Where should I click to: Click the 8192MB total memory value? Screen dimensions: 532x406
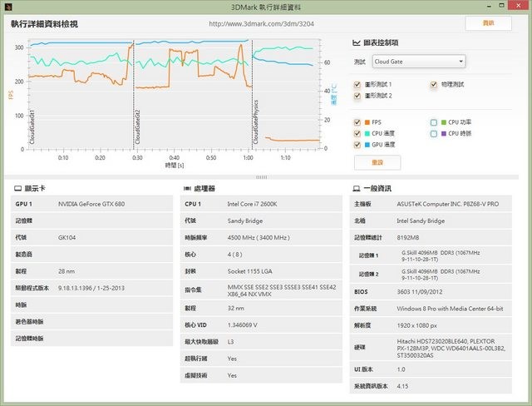pos(408,238)
